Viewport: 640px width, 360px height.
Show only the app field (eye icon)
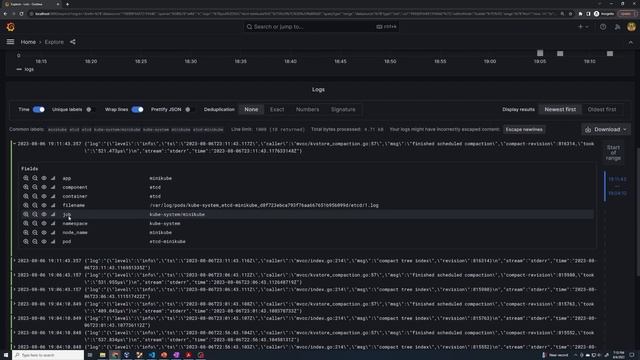(44, 178)
